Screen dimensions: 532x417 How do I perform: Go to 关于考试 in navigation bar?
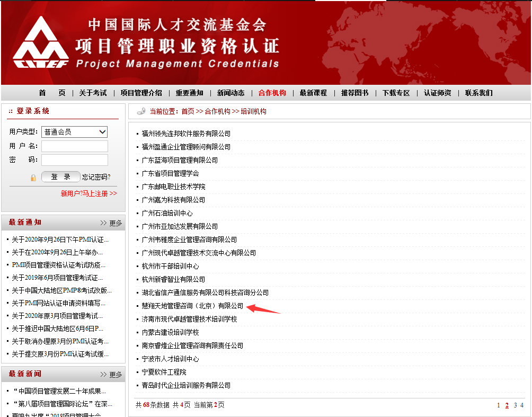click(x=93, y=93)
